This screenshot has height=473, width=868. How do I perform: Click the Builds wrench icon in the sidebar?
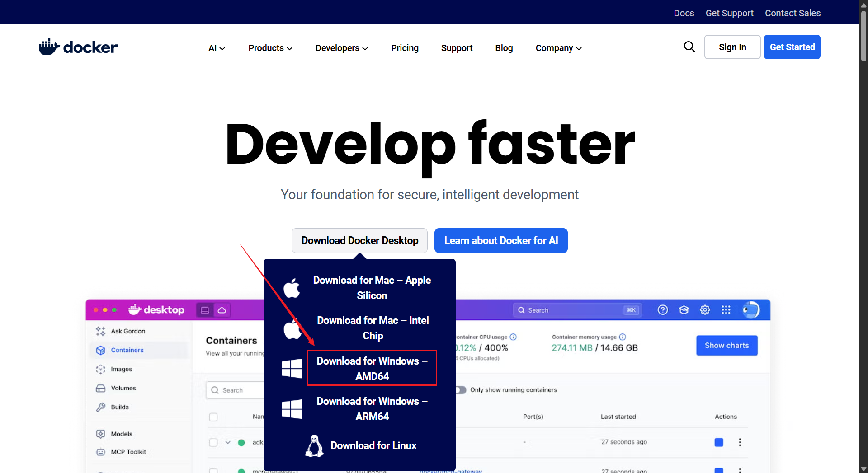(100, 407)
